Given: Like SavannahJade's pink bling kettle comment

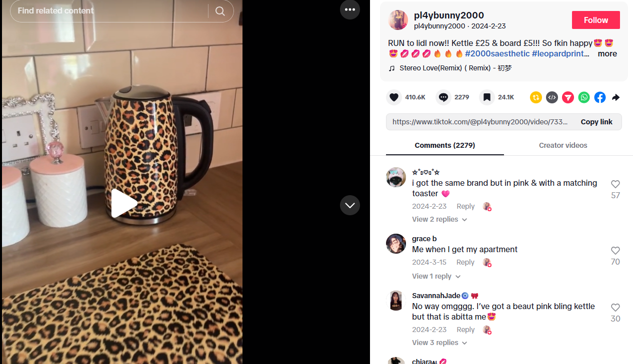Looking at the screenshot, I should coord(615,308).
